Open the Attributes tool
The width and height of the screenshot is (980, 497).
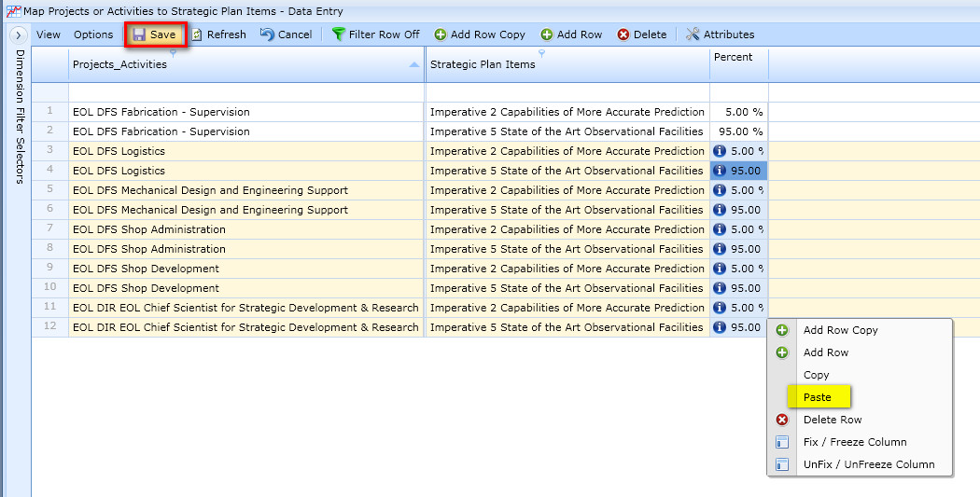[x=720, y=35]
